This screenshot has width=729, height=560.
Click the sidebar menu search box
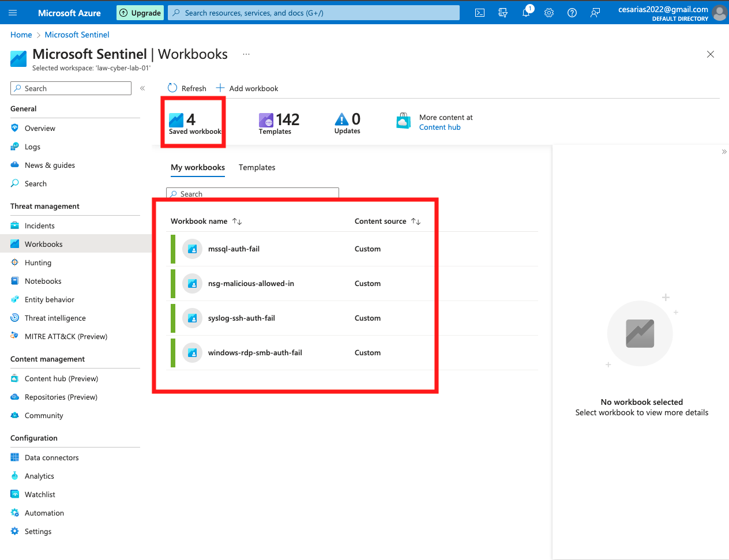click(x=71, y=88)
